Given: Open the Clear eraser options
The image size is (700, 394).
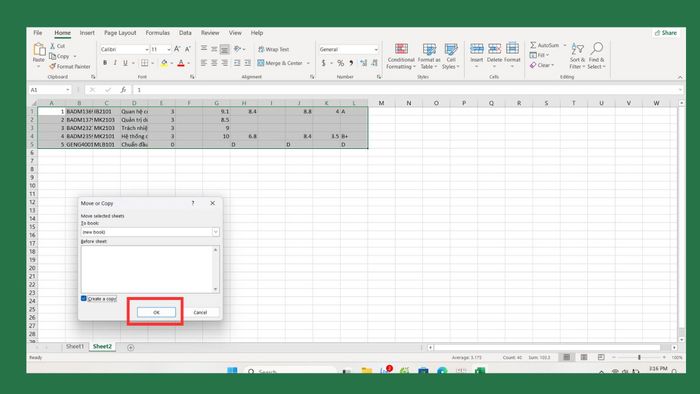Looking at the screenshot, I should click(x=542, y=65).
